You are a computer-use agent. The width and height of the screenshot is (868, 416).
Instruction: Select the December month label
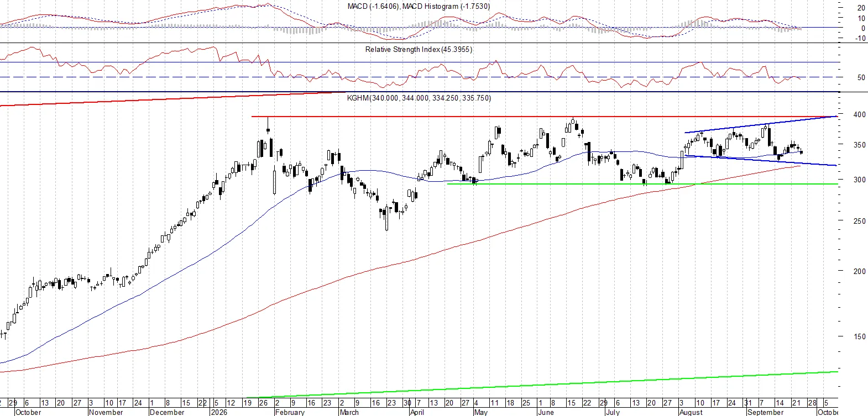coord(167,412)
